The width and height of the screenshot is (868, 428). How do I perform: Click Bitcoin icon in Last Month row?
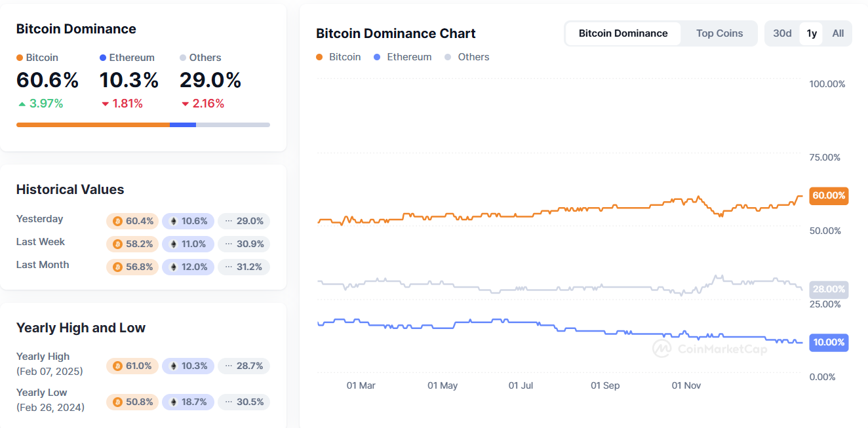118,267
